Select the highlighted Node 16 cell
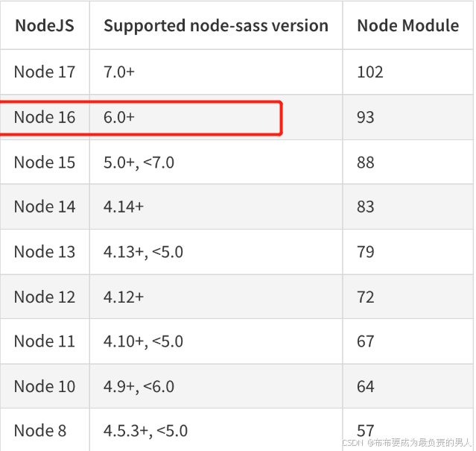 click(x=45, y=117)
